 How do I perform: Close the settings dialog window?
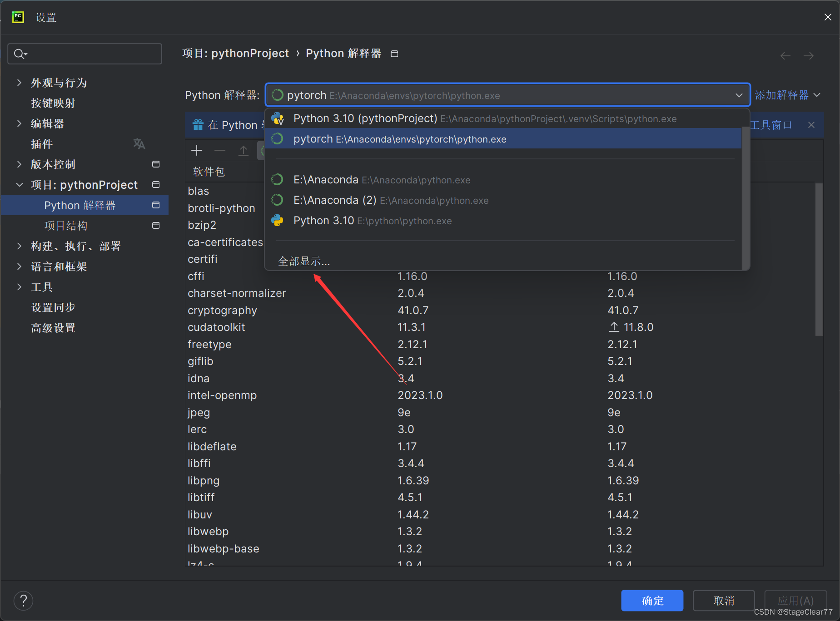point(828,17)
